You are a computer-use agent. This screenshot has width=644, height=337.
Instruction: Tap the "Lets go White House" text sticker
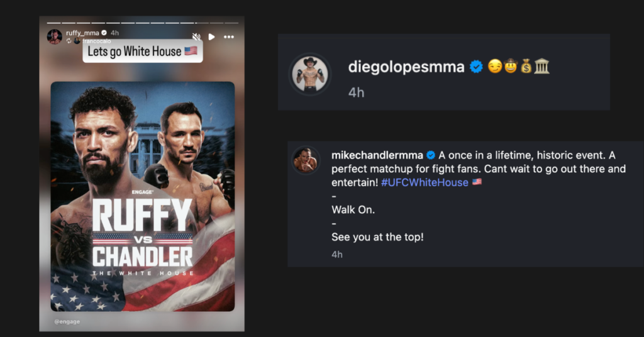(x=142, y=52)
